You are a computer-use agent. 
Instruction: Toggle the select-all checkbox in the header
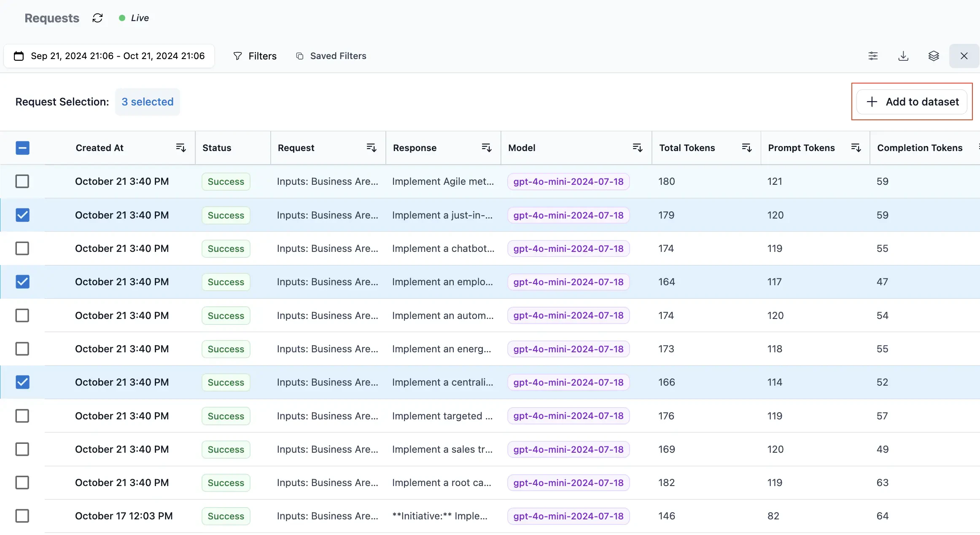coord(22,148)
